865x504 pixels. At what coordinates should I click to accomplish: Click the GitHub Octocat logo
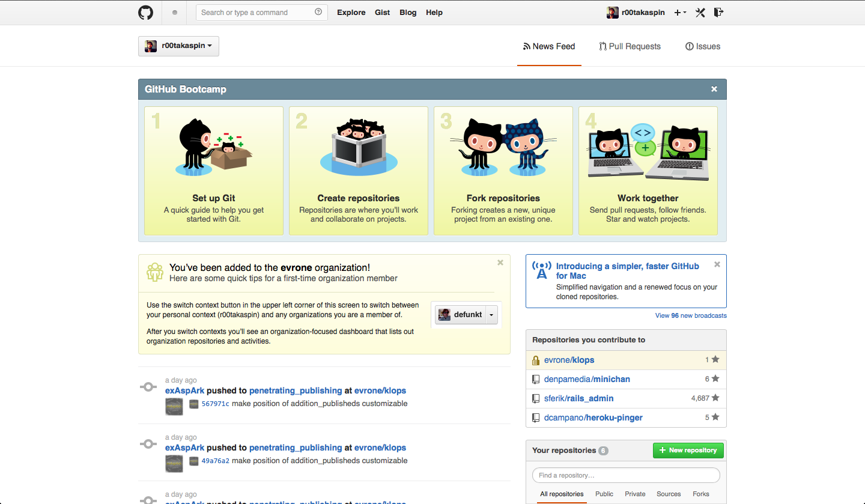pos(146,12)
